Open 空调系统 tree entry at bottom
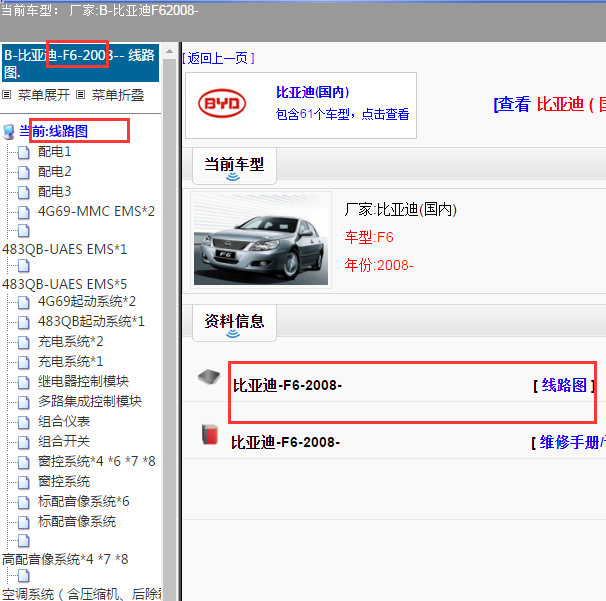Image resolution: width=606 pixels, height=601 pixels. click(x=82, y=594)
